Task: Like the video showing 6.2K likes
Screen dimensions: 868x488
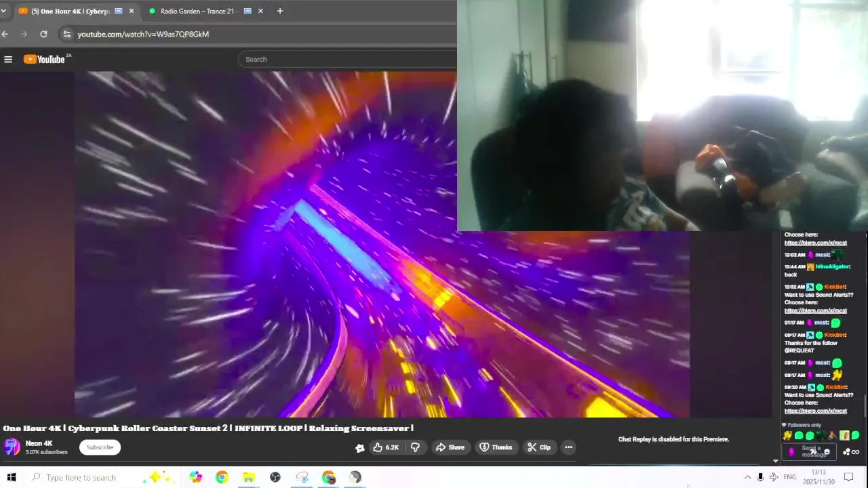Action: pyautogui.click(x=386, y=447)
